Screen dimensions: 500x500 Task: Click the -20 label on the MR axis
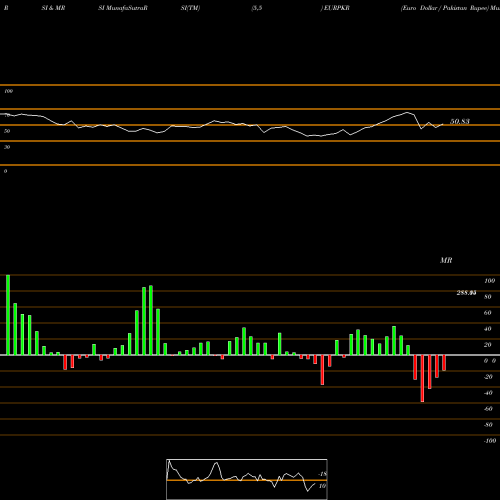[x=488, y=377]
